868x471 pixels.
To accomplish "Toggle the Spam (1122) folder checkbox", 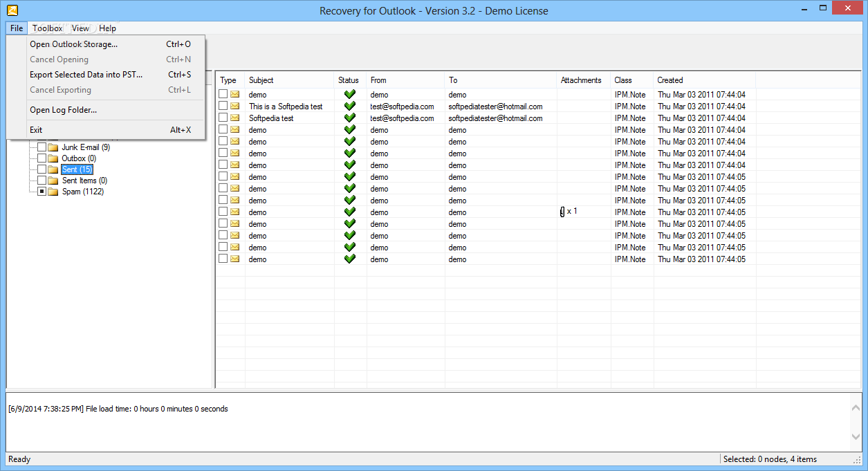I will [x=41, y=192].
